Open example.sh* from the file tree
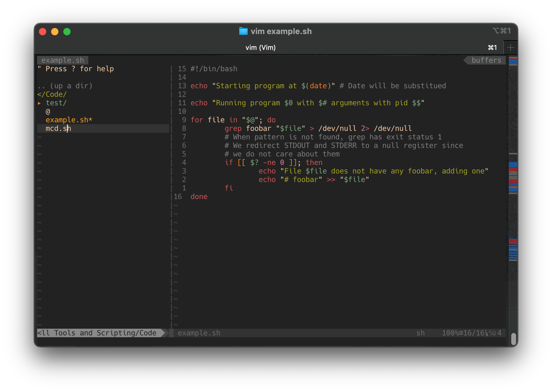 click(69, 120)
